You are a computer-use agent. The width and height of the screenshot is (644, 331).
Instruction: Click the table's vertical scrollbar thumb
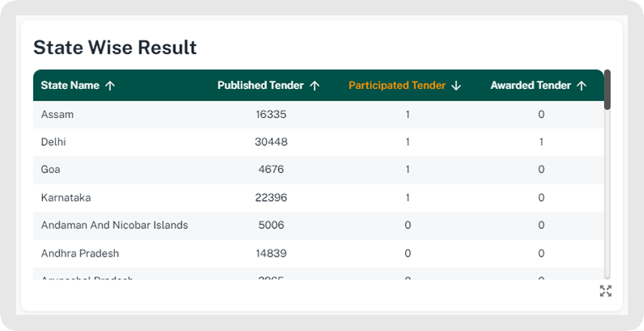point(607,90)
